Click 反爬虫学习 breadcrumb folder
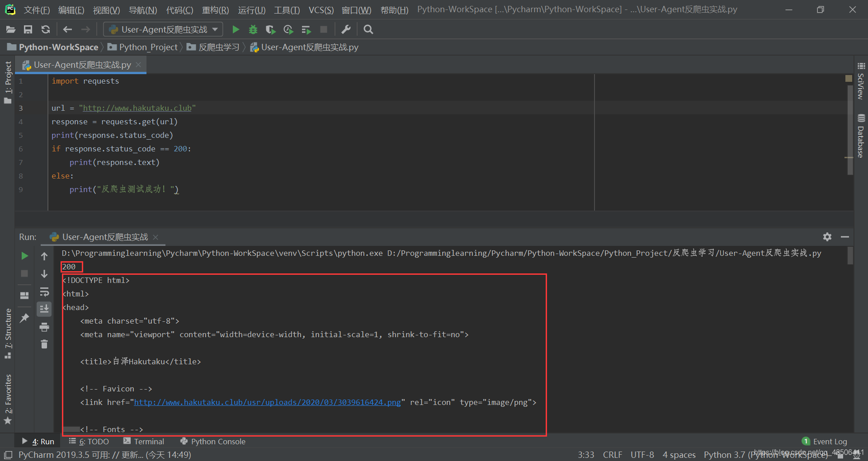Viewport: 868px width, 461px height. point(213,47)
